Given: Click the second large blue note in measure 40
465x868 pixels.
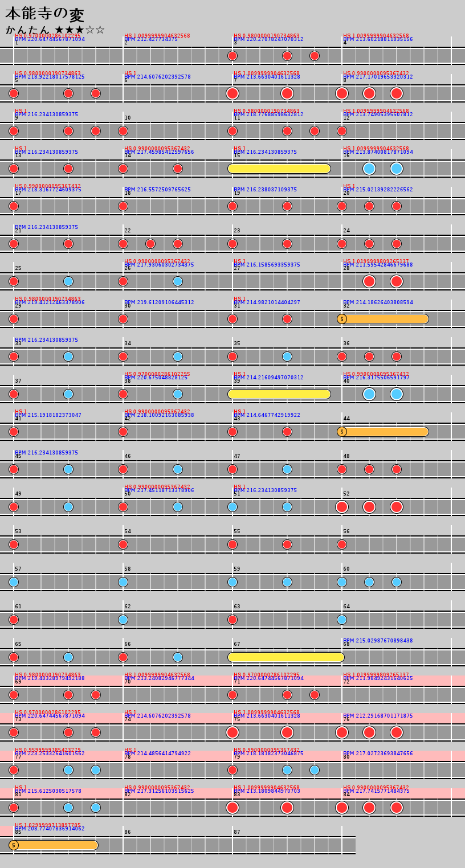Looking at the screenshot, I should [397, 394].
